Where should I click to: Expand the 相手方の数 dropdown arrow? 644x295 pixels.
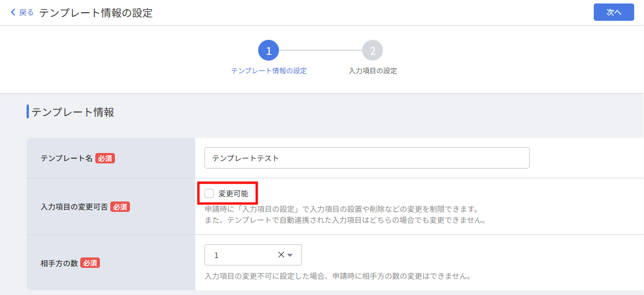(291, 255)
